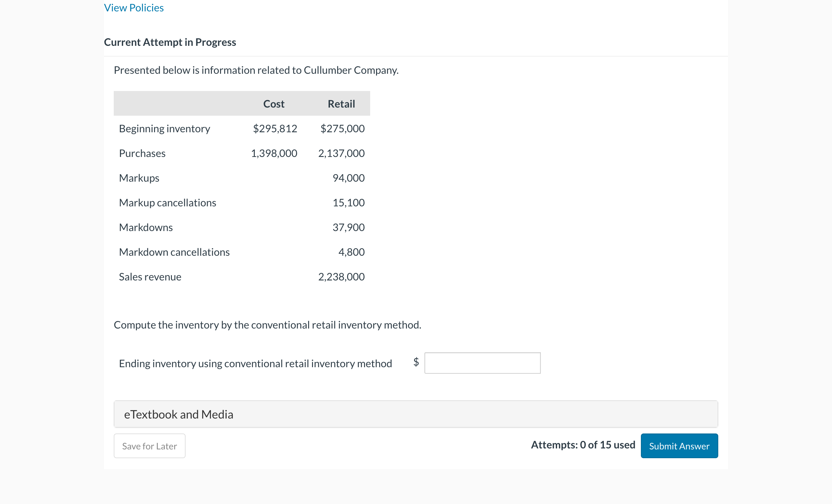This screenshot has height=504, width=832.
Task: Select the Cost column header
Action: coord(274,104)
